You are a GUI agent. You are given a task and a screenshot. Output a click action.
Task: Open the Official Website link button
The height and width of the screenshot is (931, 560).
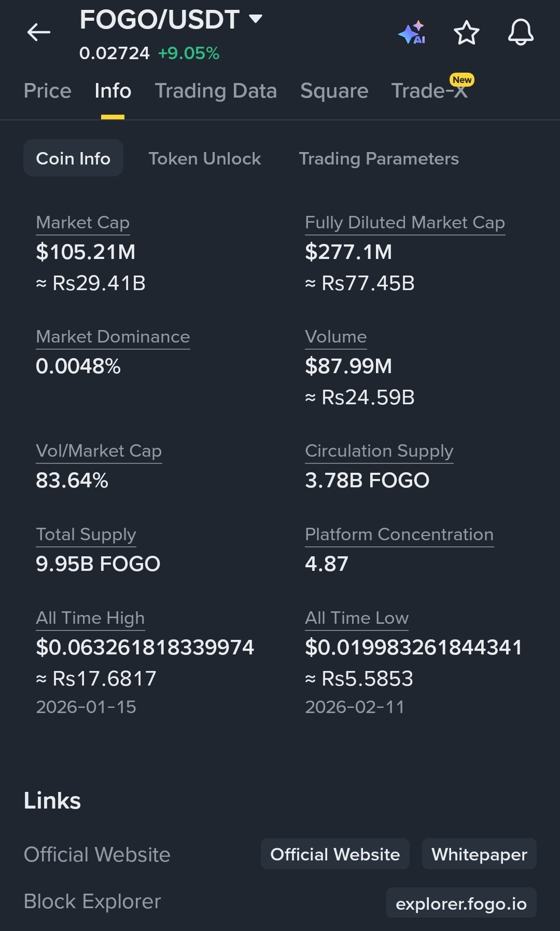coord(335,854)
